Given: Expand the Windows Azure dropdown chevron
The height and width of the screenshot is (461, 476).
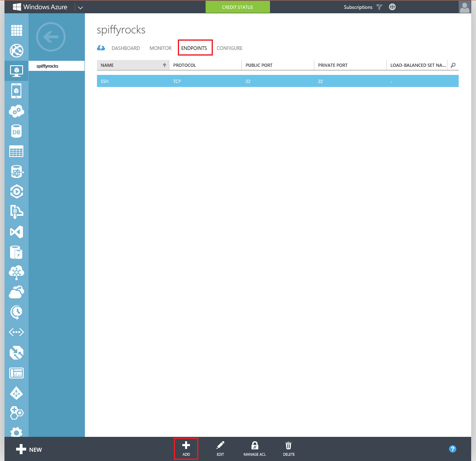Looking at the screenshot, I should pyautogui.click(x=80, y=7).
